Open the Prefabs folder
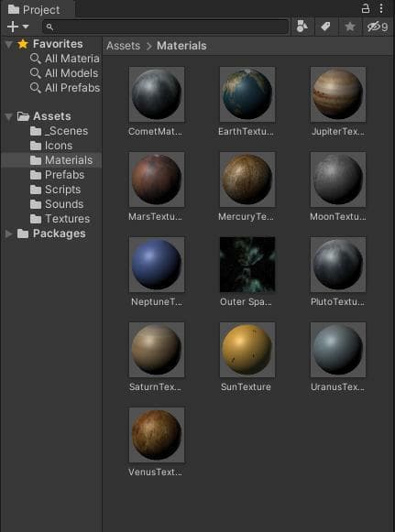This screenshot has width=395, height=532. click(x=64, y=175)
